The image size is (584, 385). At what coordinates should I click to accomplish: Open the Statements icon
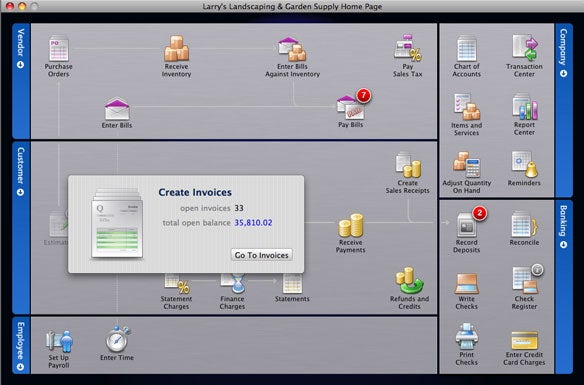click(292, 284)
